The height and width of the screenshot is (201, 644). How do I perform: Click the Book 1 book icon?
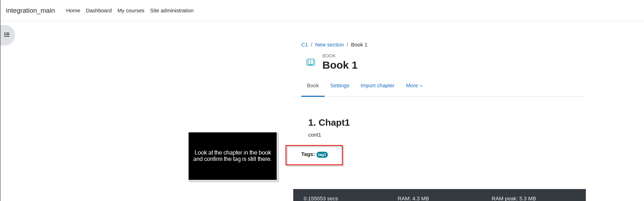(x=311, y=62)
